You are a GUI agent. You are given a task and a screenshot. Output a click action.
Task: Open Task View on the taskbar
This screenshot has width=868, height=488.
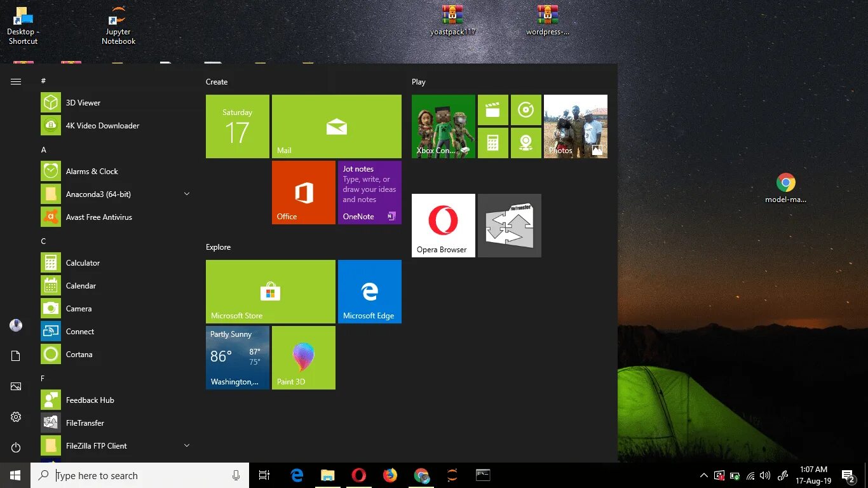[x=264, y=475]
